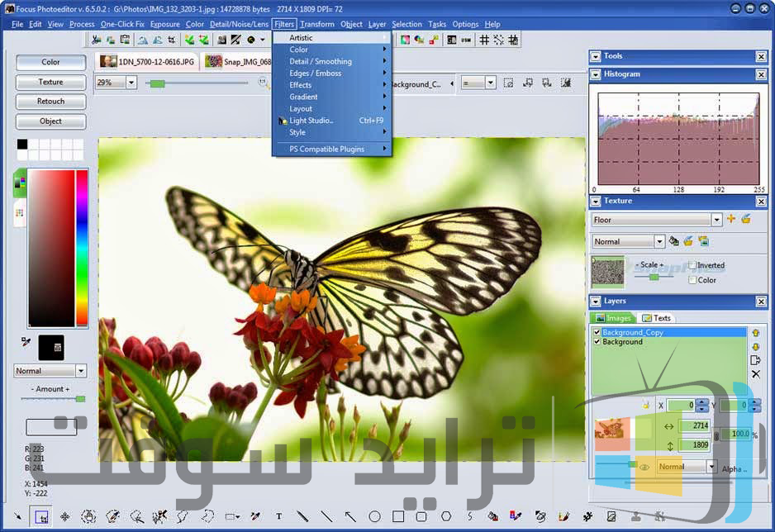The image size is (775, 532).
Task: Select the Hexagon polygon shape tool
Action: click(x=446, y=516)
